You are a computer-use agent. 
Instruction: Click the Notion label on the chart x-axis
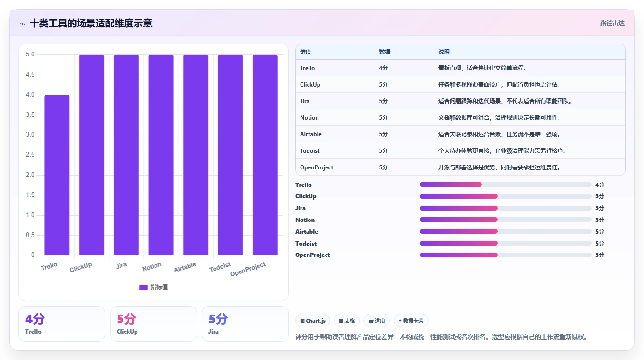152,267
